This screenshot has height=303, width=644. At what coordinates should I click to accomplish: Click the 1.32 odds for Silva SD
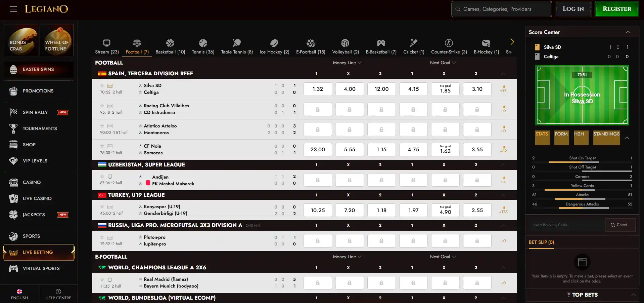pos(318,89)
